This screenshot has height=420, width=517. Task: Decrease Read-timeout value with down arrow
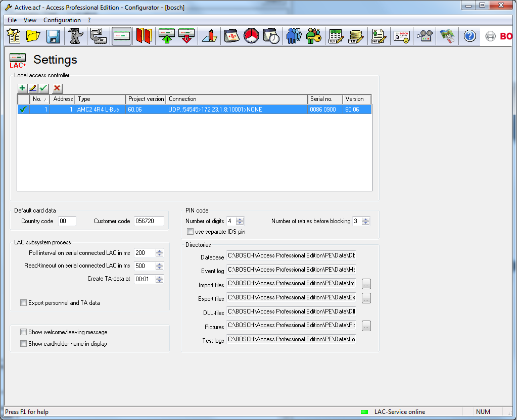point(159,268)
